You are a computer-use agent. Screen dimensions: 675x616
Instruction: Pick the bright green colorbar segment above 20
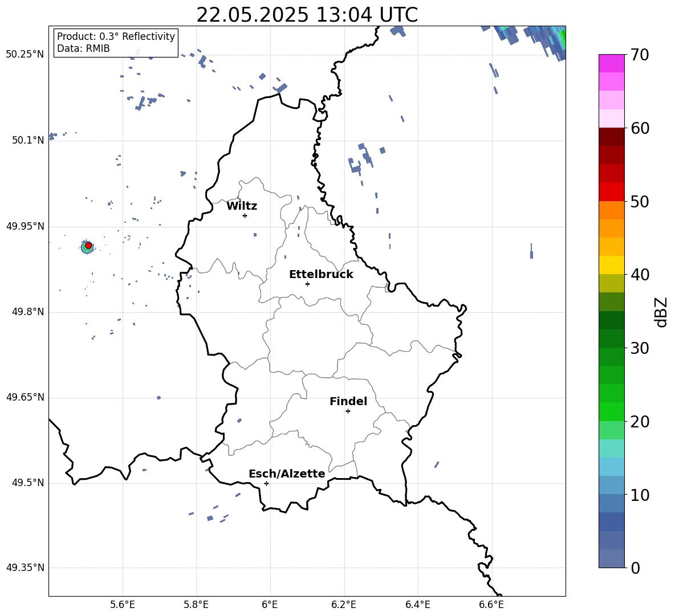click(x=611, y=411)
